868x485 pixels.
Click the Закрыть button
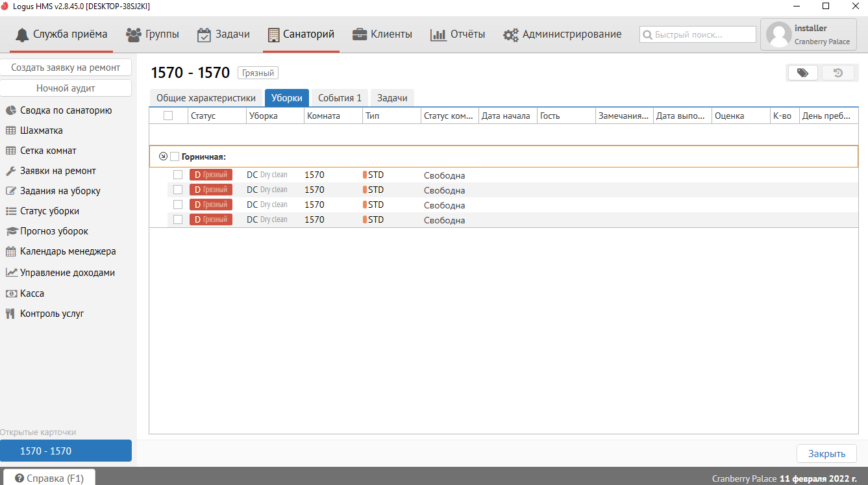pyautogui.click(x=826, y=453)
